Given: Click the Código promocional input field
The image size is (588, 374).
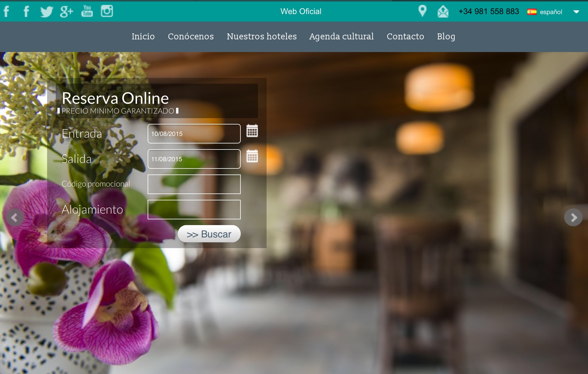Looking at the screenshot, I should 194,184.
